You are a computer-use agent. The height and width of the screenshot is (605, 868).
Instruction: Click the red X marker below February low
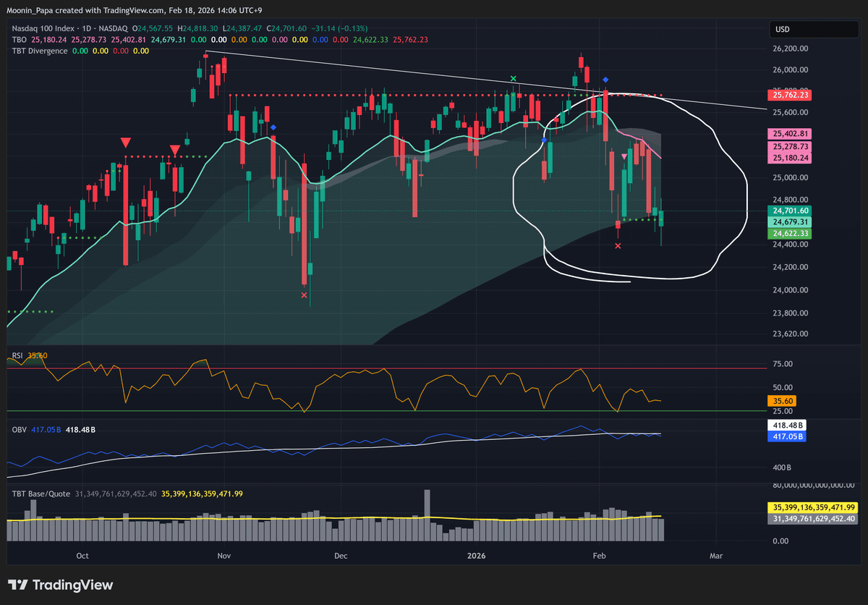click(x=618, y=246)
